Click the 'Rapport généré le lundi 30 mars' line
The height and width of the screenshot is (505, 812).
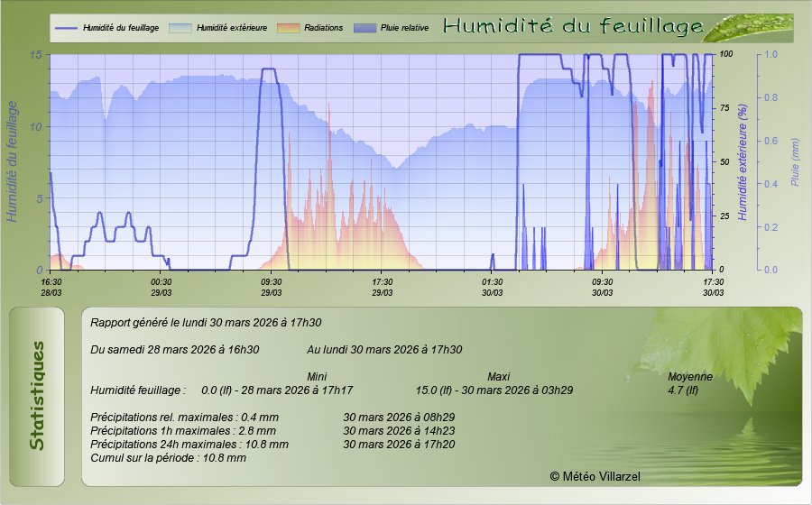[207, 322]
